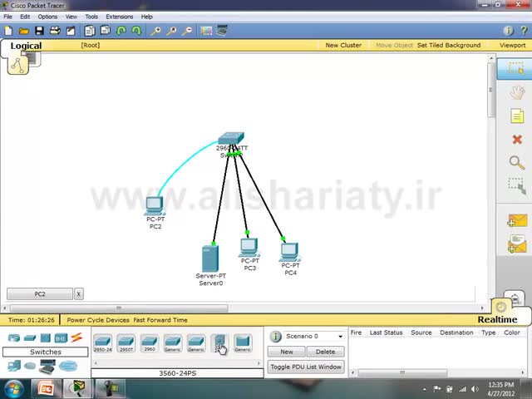The width and height of the screenshot is (532, 399).
Task: Click the Copy icon in toolbar
Action: 90,31
